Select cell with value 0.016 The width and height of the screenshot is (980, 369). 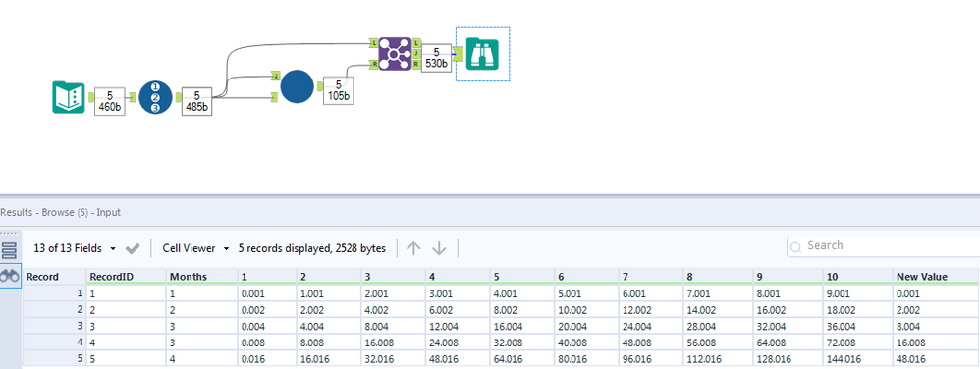[267, 359]
